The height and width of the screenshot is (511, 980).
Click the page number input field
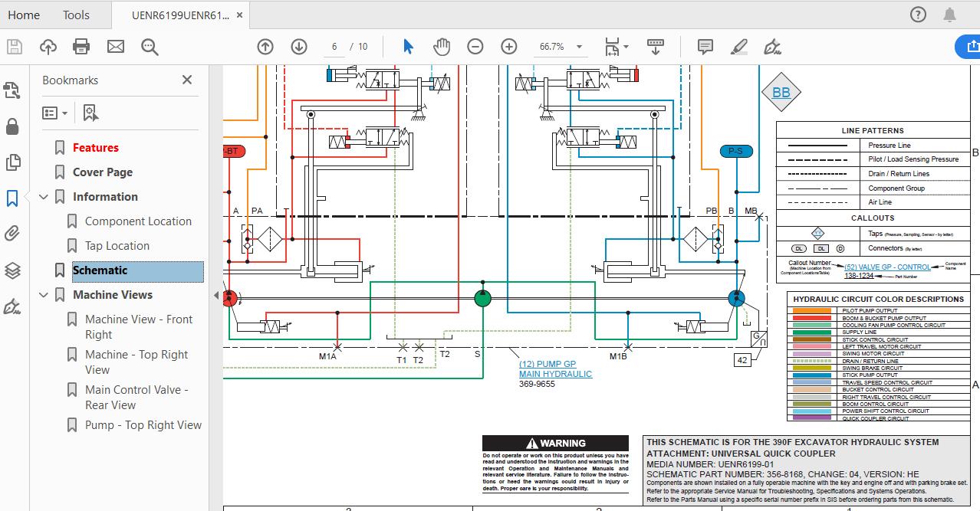click(x=334, y=47)
